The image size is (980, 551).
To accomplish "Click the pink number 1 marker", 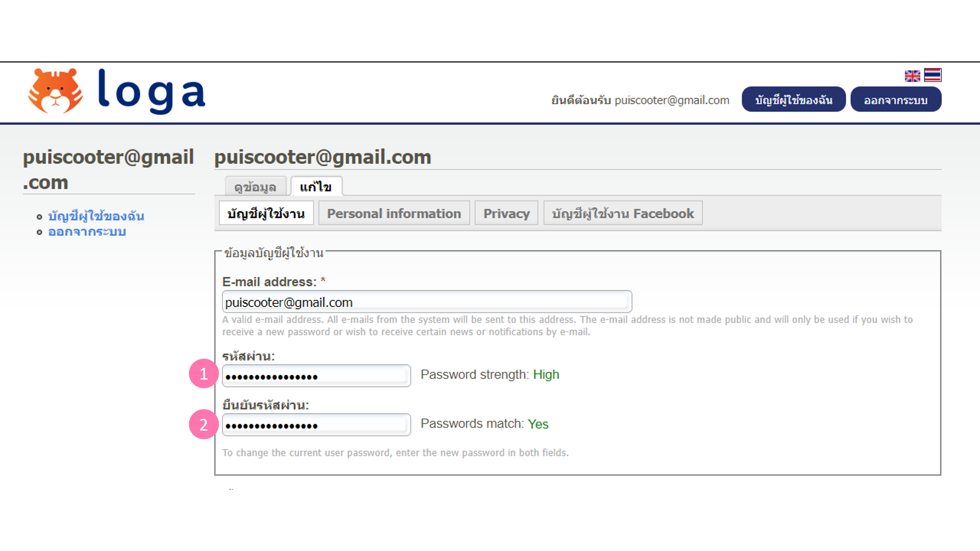I will click(204, 374).
